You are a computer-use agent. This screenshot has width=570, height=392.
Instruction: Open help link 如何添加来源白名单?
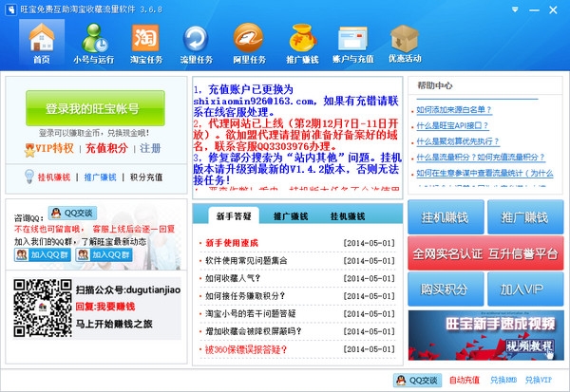(454, 110)
